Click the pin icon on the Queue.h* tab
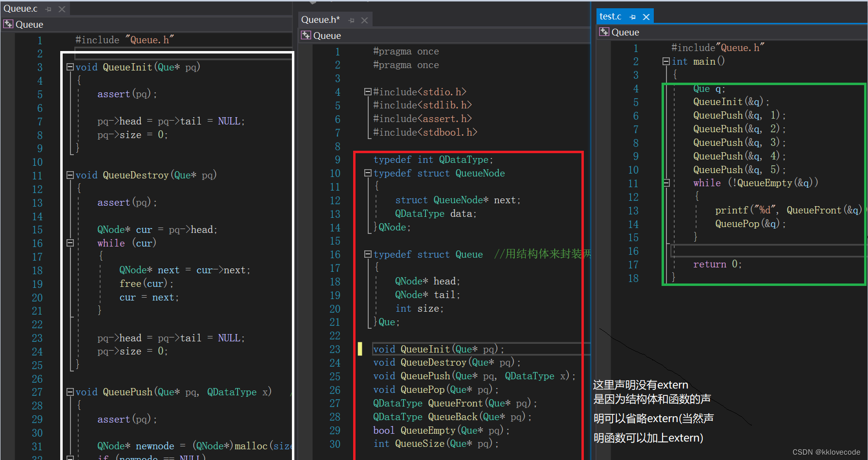The image size is (868, 460). tap(351, 20)
